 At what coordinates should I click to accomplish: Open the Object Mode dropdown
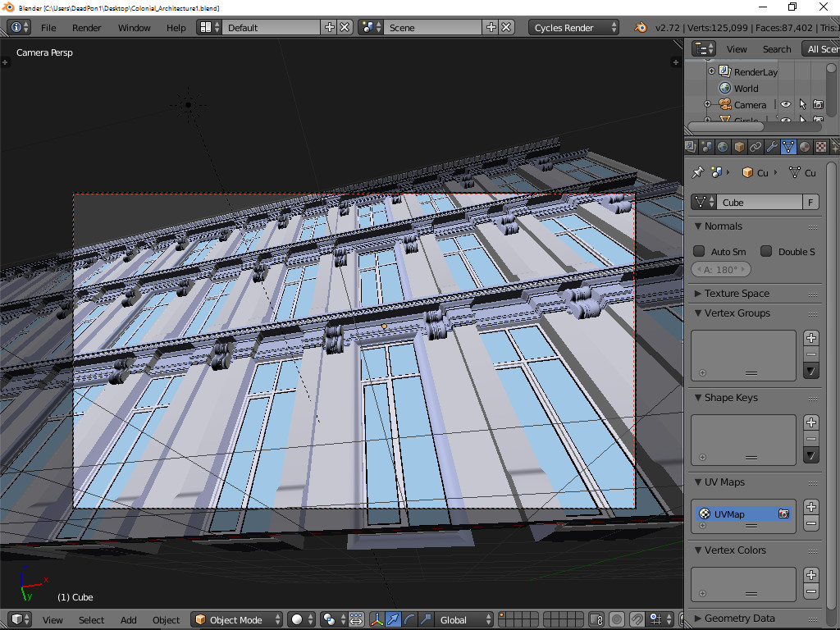(236, 619)
